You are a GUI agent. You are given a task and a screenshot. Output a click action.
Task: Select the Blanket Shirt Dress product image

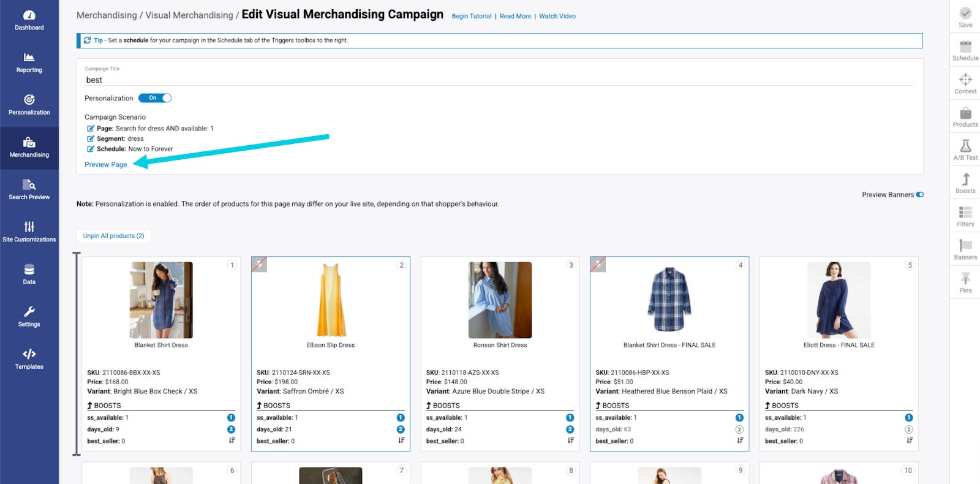point(161,300)
